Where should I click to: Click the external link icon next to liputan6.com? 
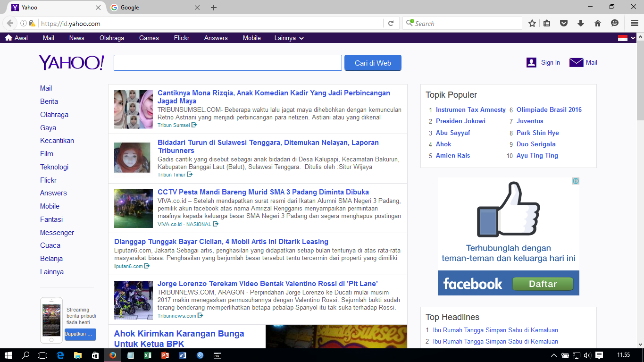click(x=147, y=266)
